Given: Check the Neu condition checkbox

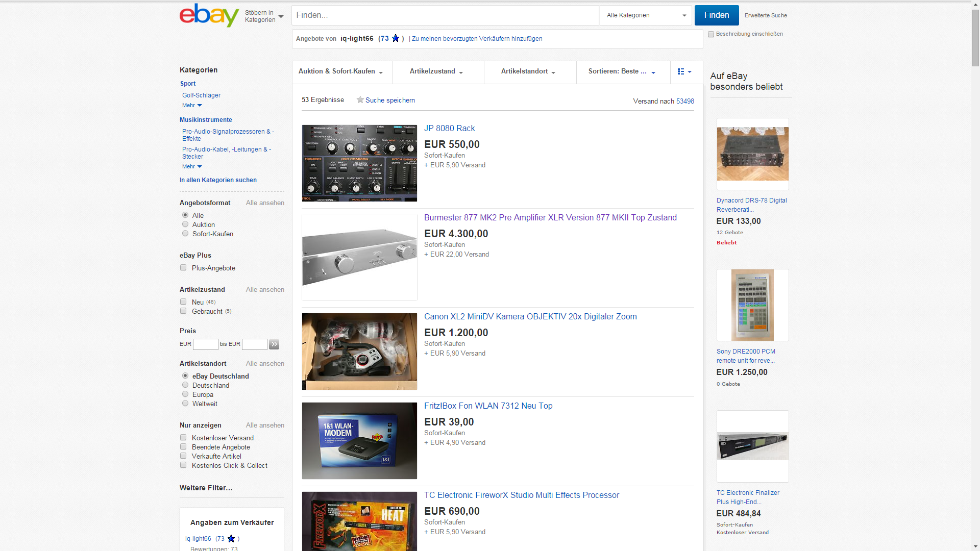Looking at the screenshot, I should [183, 302].
